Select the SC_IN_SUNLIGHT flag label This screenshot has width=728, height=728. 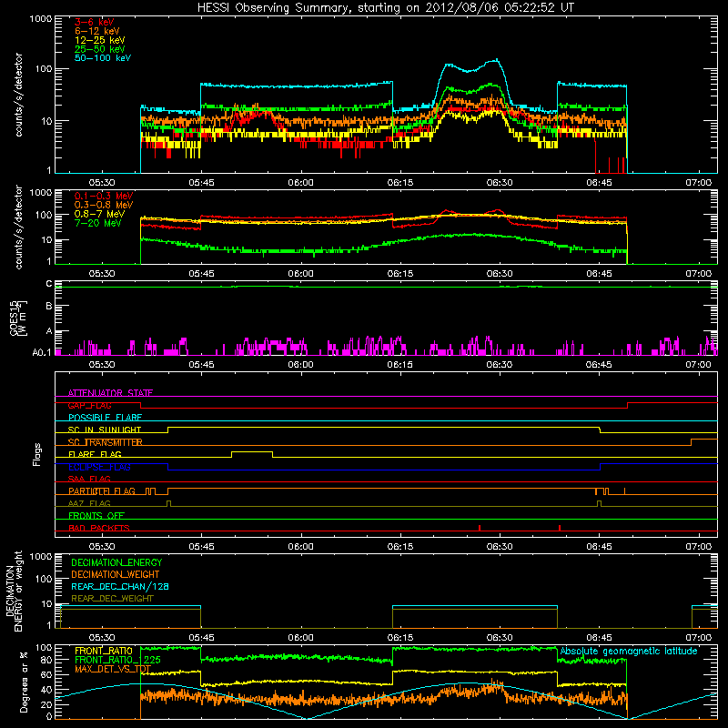tap(105, 430)
